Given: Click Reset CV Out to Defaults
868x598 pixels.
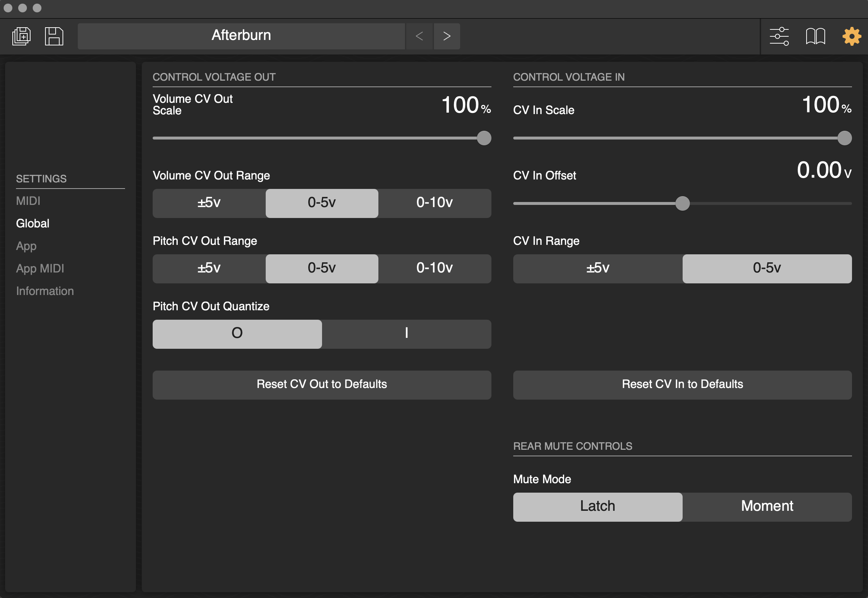Looking at the screenshot, I should pyautogui.click(x=322, y=385).
